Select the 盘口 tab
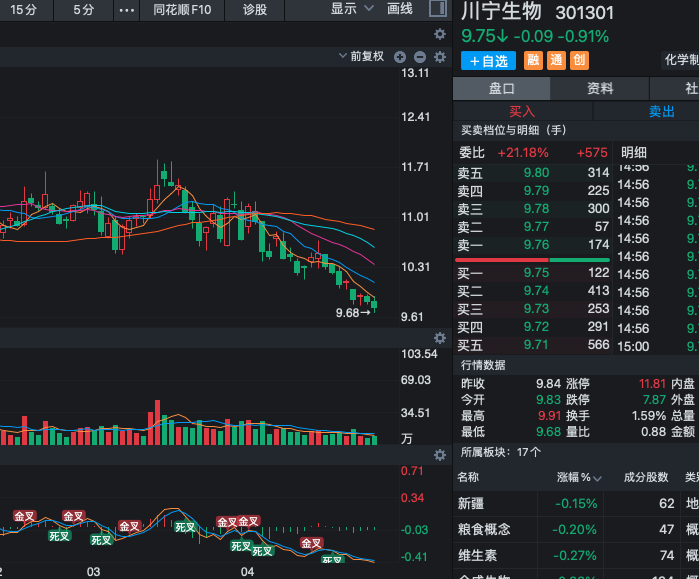Viewport: 699px width, 579px height. pos(502,88)
